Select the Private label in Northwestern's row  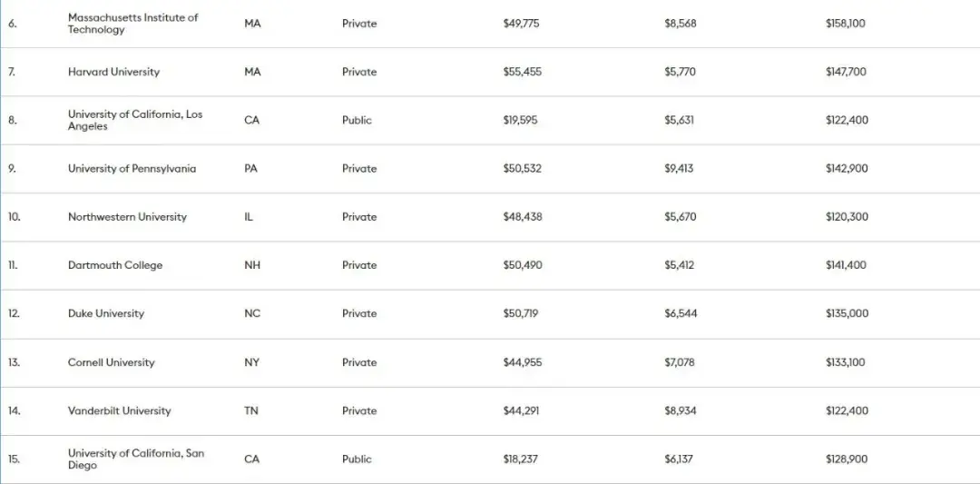(x=359, y=217)
